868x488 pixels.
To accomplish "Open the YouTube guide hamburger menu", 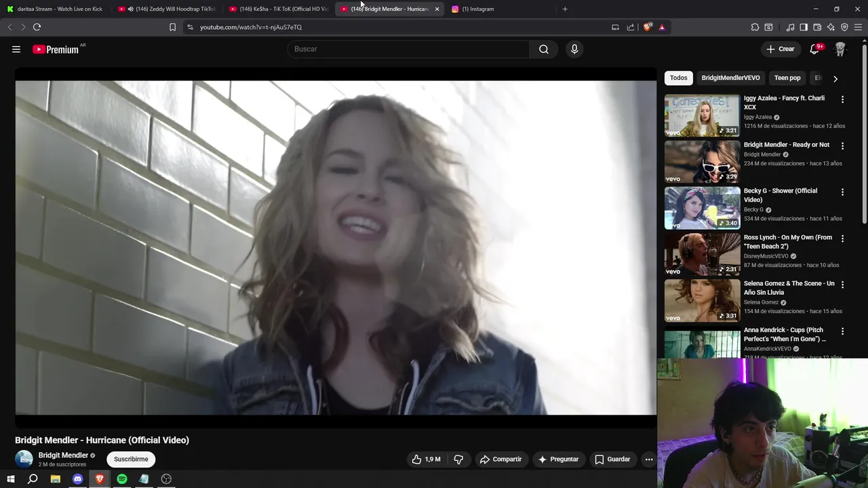I will point(16,49).
